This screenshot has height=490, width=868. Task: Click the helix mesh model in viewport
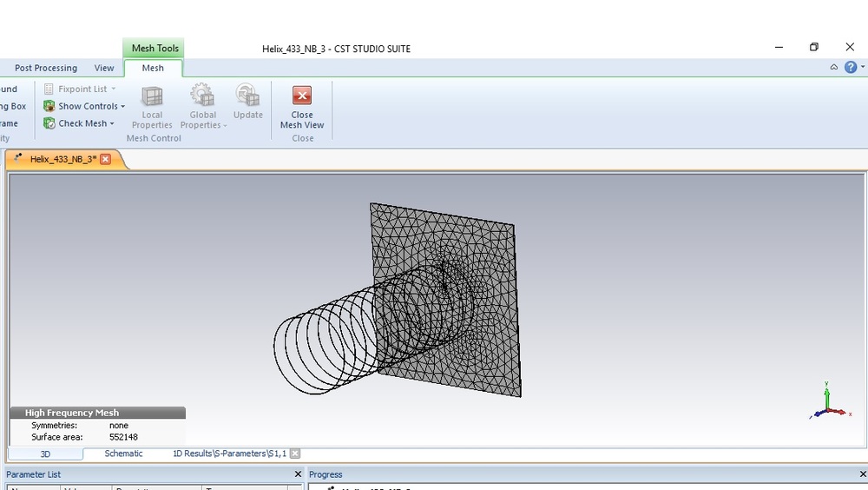click(x=397, y=300)
